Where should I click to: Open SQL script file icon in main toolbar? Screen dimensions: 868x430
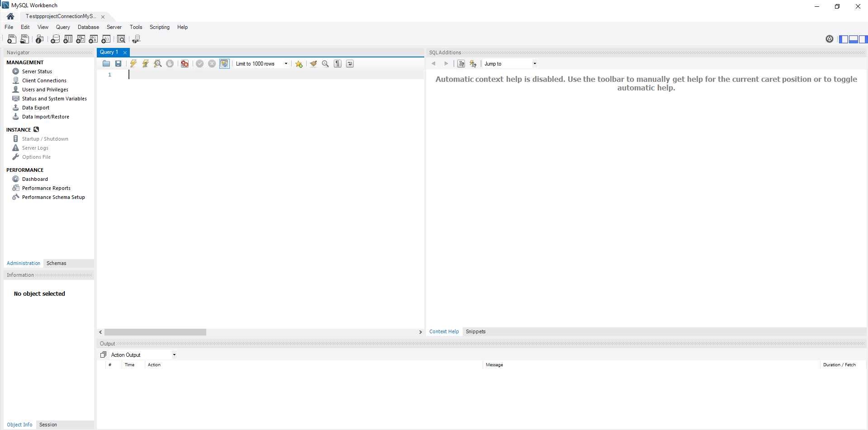25,39
